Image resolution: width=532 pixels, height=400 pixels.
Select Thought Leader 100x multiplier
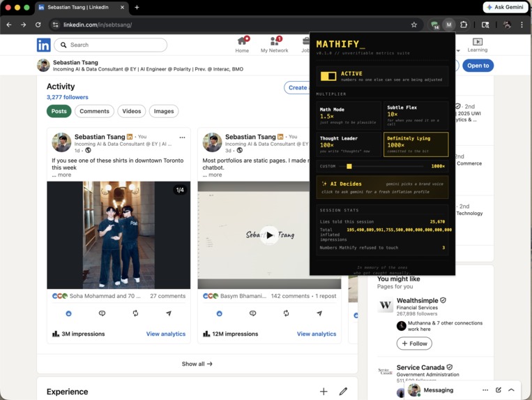349,145
